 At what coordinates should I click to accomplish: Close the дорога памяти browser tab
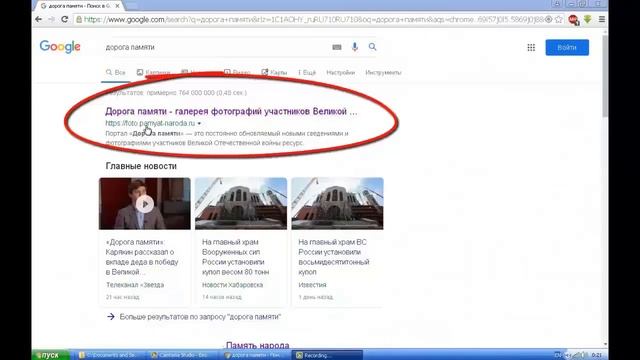118,6
